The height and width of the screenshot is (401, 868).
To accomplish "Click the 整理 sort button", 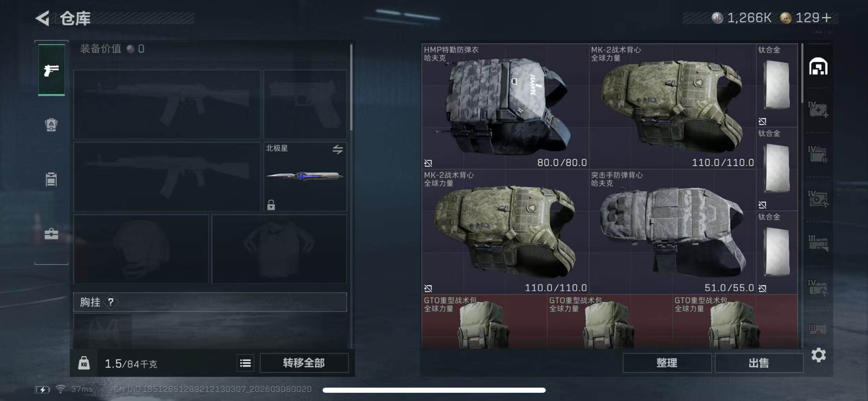I will [x=667, y=363].
